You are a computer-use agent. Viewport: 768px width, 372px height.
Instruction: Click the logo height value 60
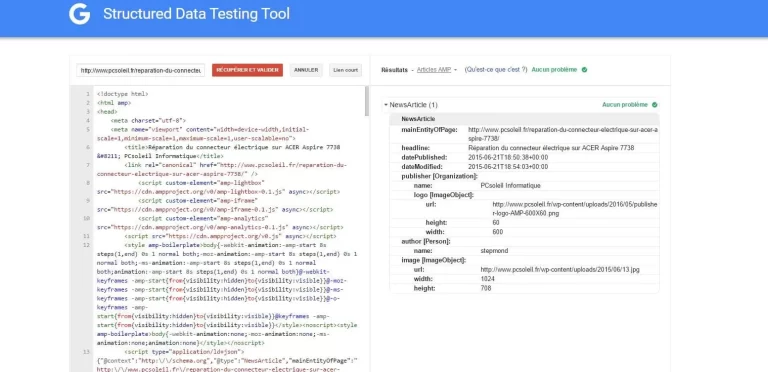tap(496, 223)
